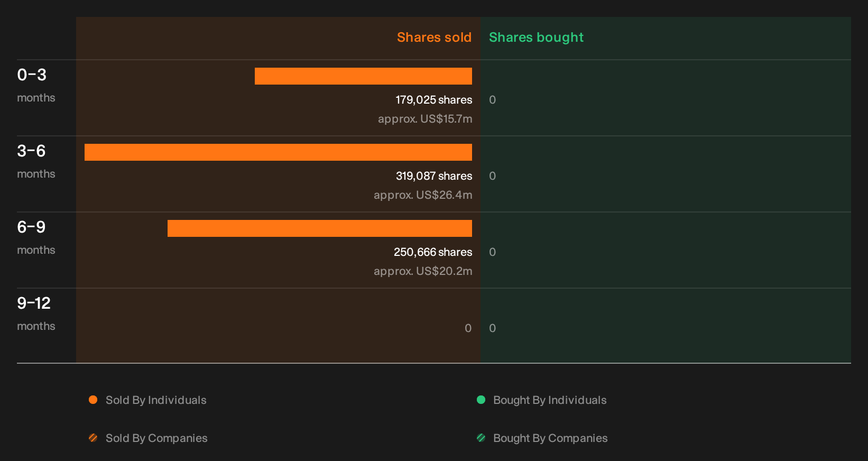Click the approx. US$20.2m amount
868x461 pixels.
point(423,271)
